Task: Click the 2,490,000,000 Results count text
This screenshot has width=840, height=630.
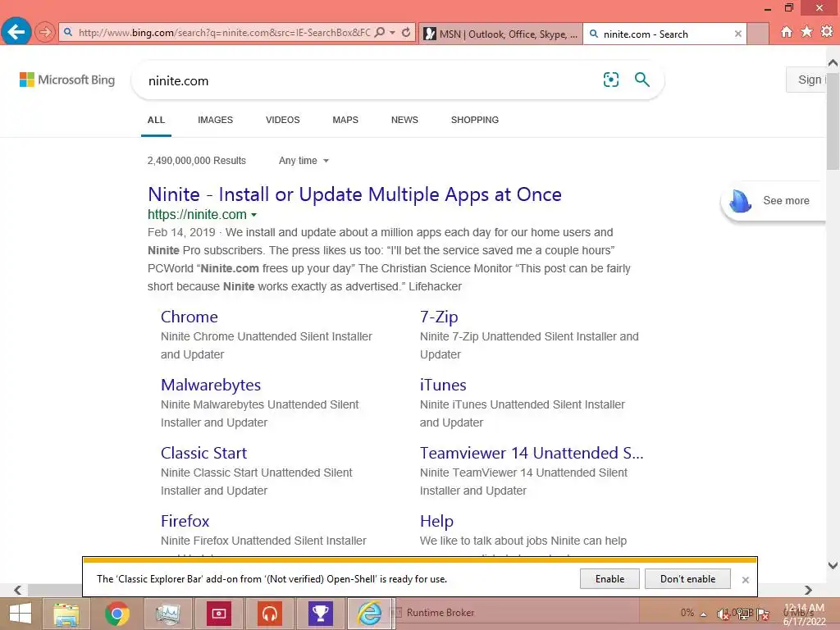Action: click(197, 161)
